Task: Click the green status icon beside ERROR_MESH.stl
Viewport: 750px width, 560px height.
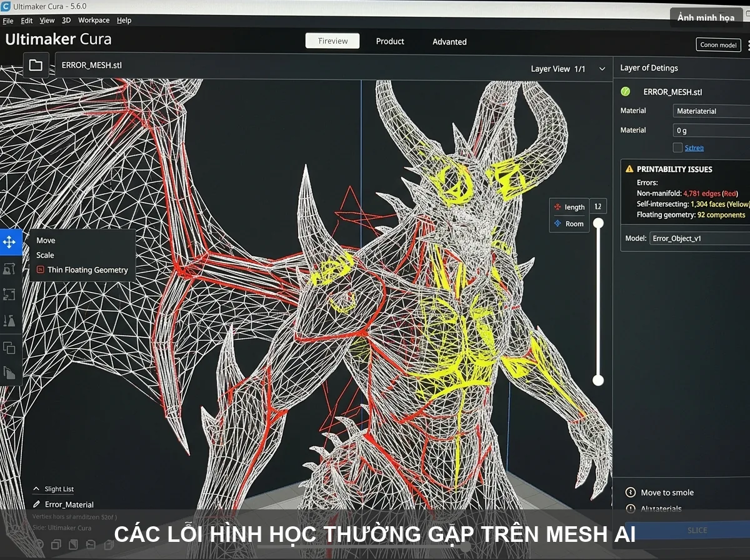Action: point(625,92)
